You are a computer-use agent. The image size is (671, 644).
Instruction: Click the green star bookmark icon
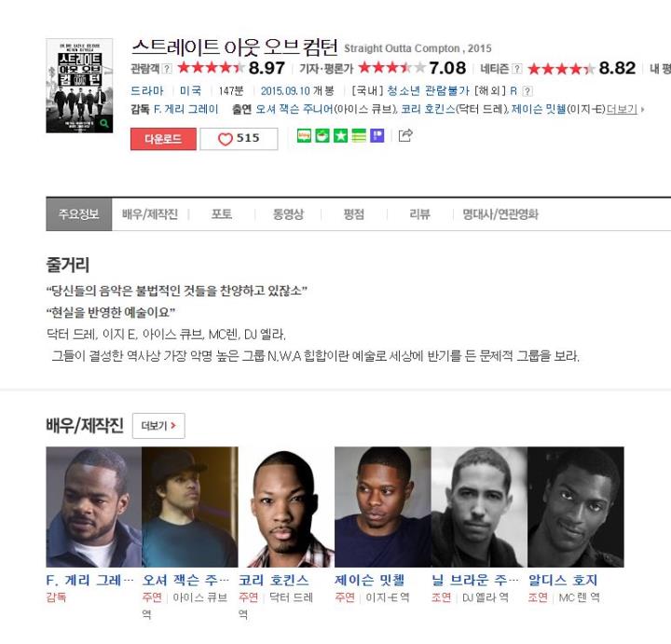click(341, 136)
